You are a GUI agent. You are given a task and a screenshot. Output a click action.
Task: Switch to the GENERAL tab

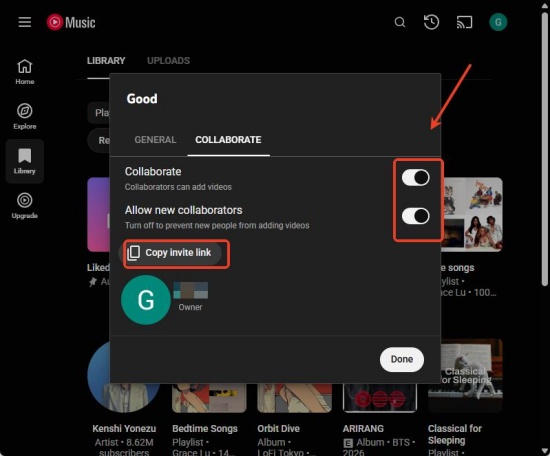coord(155,140)
